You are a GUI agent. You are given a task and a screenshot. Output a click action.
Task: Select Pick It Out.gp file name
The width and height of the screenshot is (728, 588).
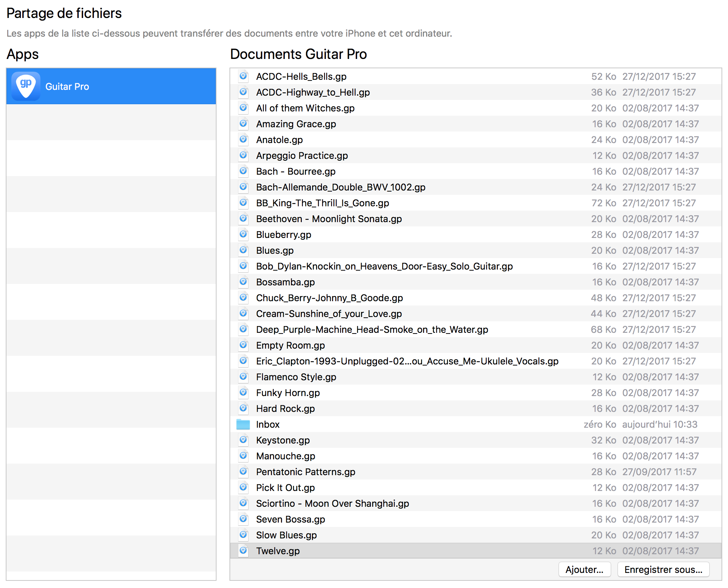(286, 488)
